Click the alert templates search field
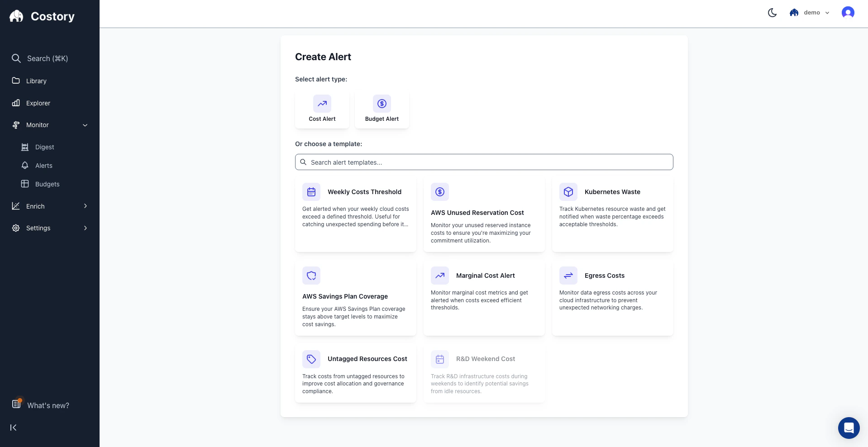The height and width of the screenshot is (447, 868). point(484,162)
